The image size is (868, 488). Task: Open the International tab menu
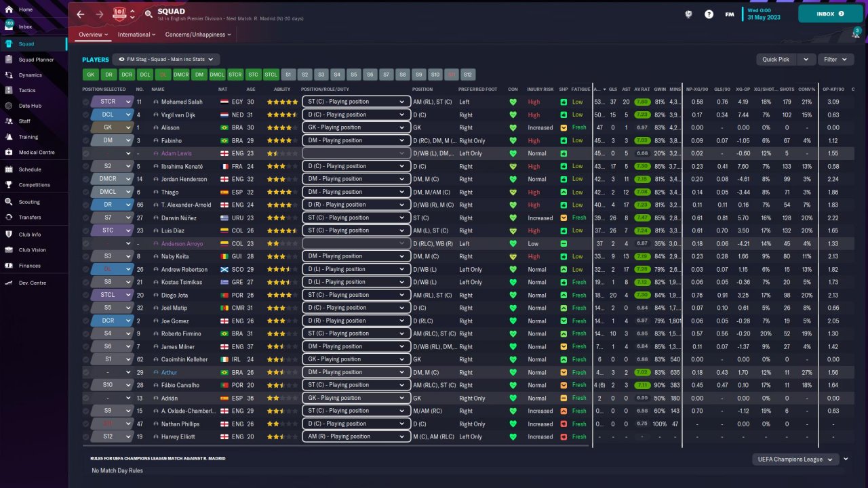click(x=137, y=35)
